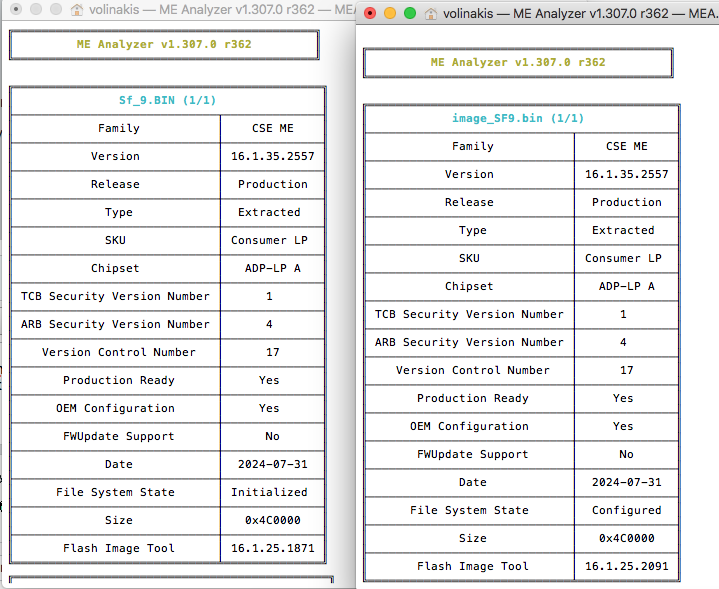Select Version Control Number 17 in right window
The height and width of the screenshot is (589, 719).
tap(627, 370)
